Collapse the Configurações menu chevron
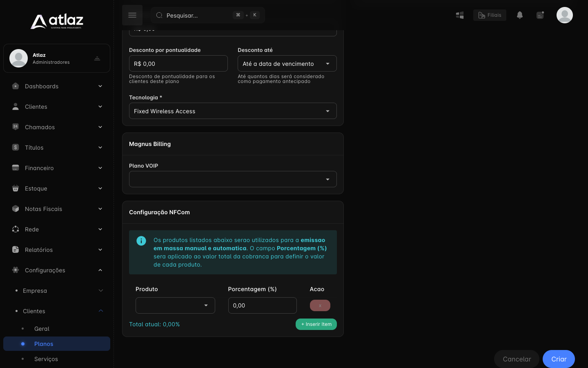 point(100,270)
